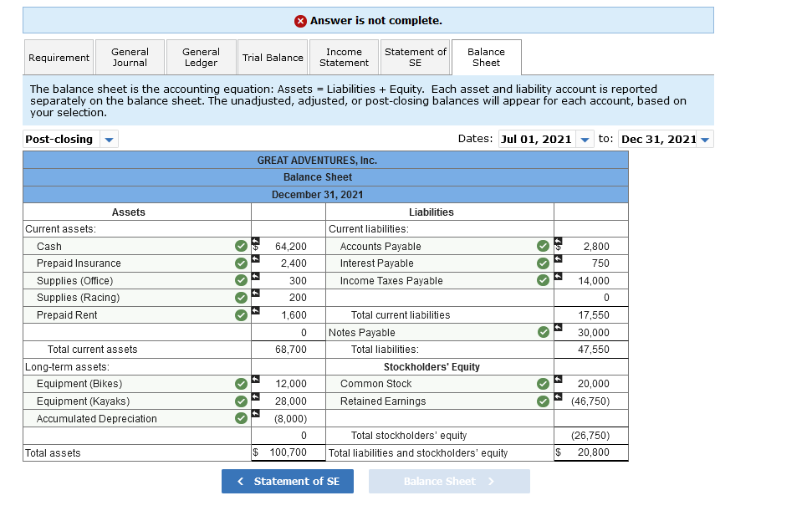Image resolution: width=812 pixels, height=516 pixels.
Task: Click the 'December 31, 2021' header date
Action: point(317,194)
